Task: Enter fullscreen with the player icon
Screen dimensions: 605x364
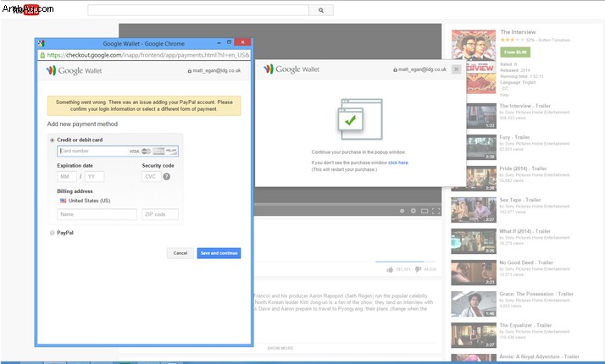Action: [x=436, y=211]
